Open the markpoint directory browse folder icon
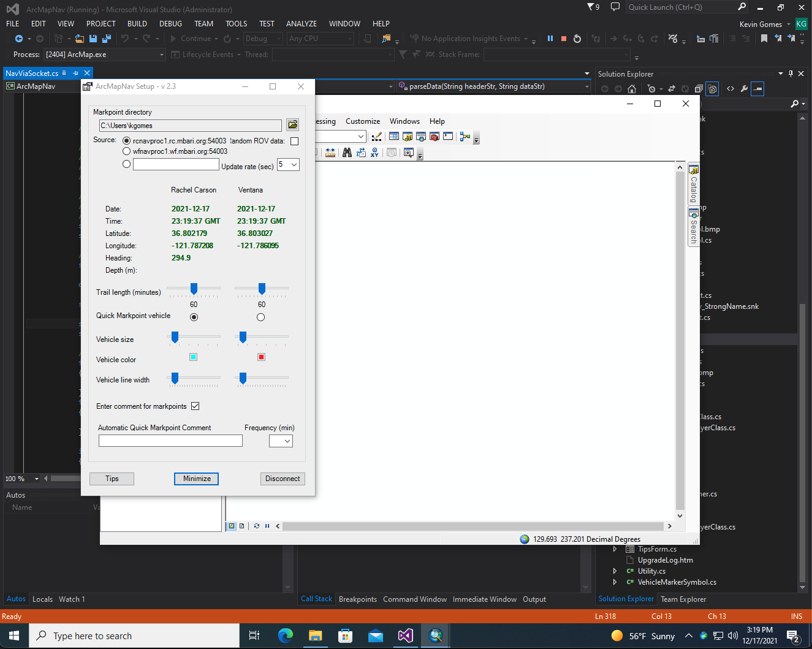Image resolution: width=812 pixels, height=649 pixels. (x=293, y=125)
